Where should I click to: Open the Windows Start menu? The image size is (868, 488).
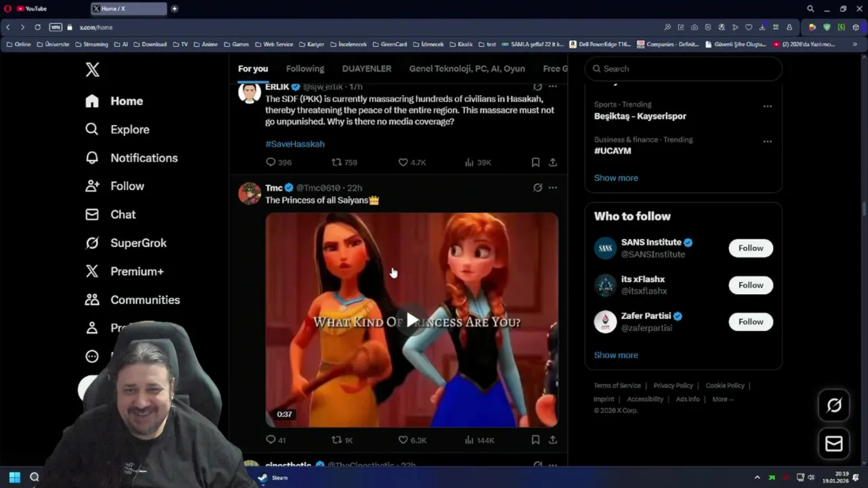pos(14,477)
